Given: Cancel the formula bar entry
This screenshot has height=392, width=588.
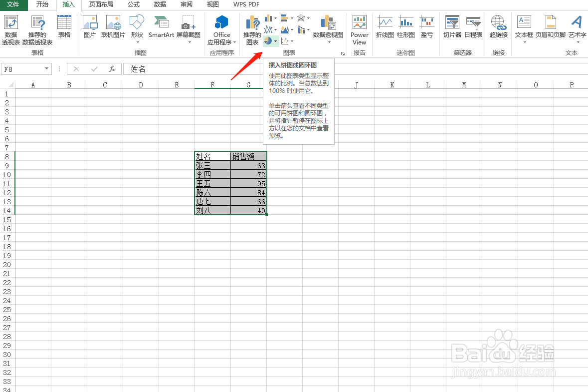Looking at the screenshot, I should [x=76, y=69].
